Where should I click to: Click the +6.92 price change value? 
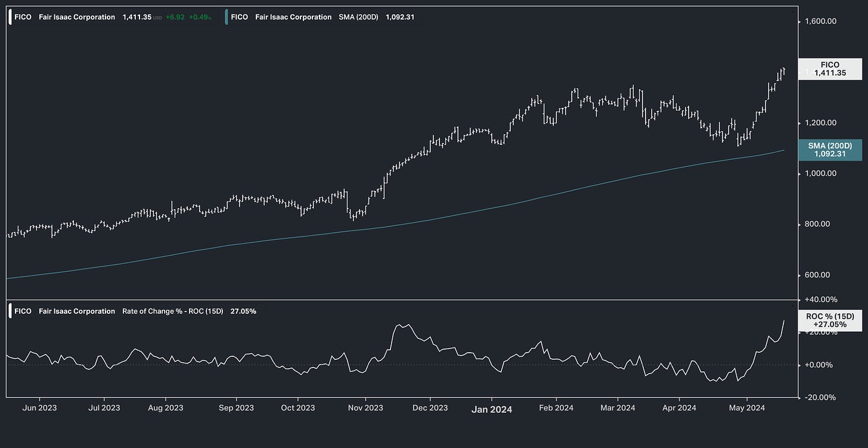[175, 17]
